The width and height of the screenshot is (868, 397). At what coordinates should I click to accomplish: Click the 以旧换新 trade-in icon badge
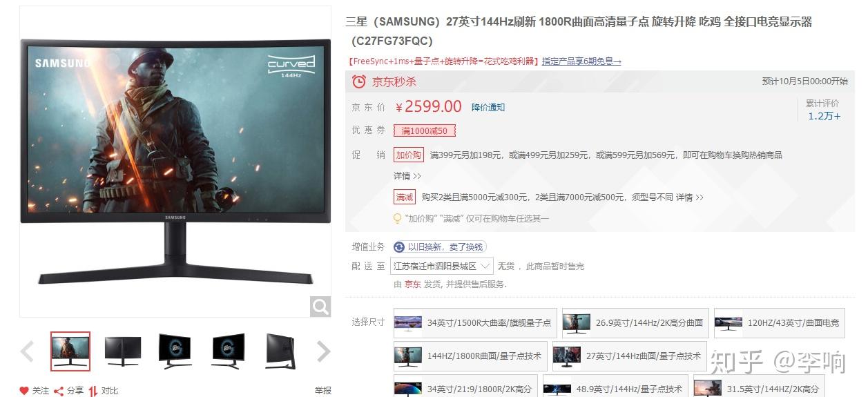click(399, 247)
